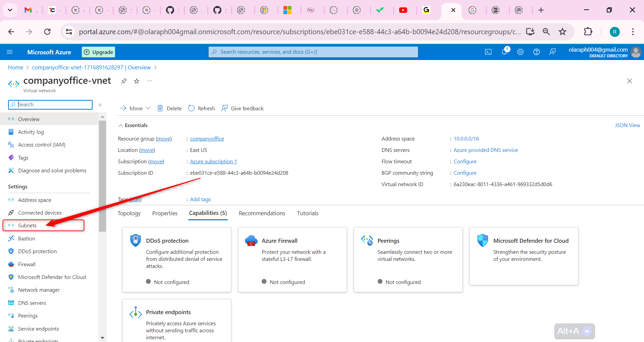
Task: Pin companyoffice-vnet to dashboard
Action: (x=124, y=81)
